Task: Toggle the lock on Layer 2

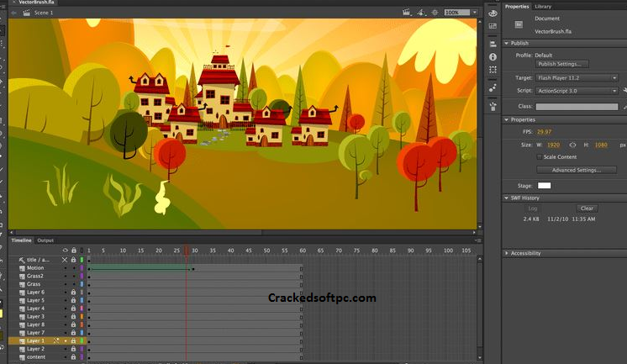Action: coord(74,349)
